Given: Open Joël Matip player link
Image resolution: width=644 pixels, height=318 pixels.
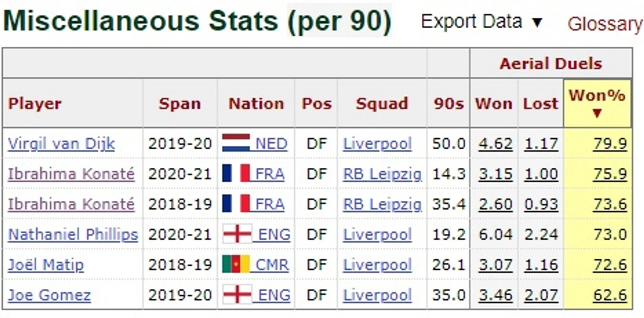Looking at the screenshot, I should click(x=46, y=265).
